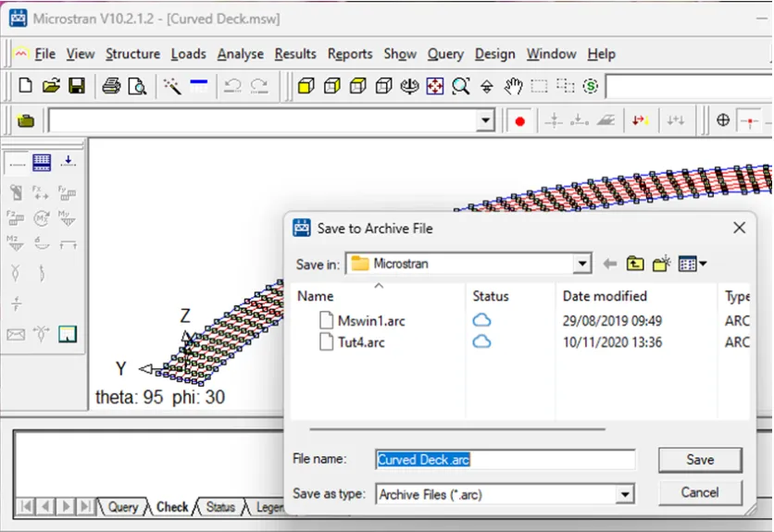Click the File name input field
Image resolution: width=774 pixels, height=532 pixels.
point(506,460)
